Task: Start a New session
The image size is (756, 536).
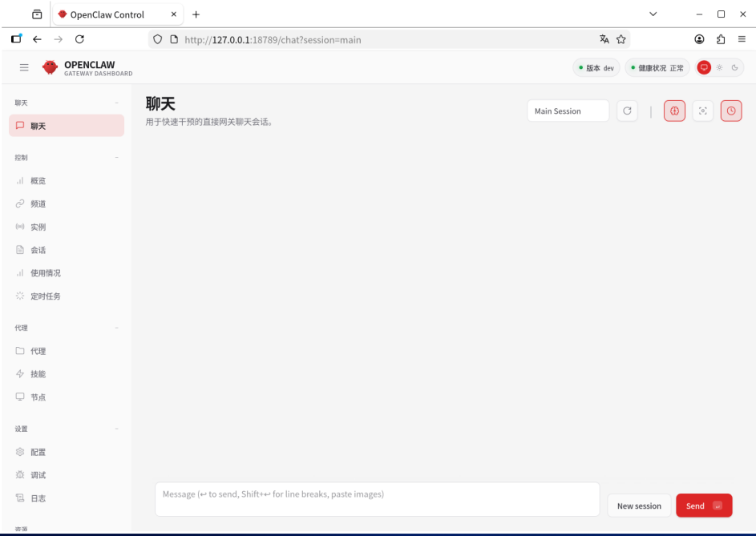Action: click(x=639, y=506)
